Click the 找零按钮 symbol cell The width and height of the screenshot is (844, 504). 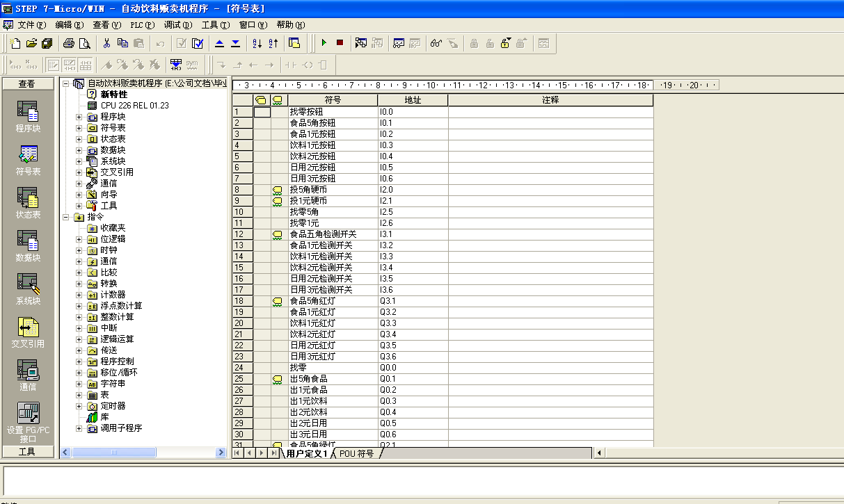(x=333, y=111)
